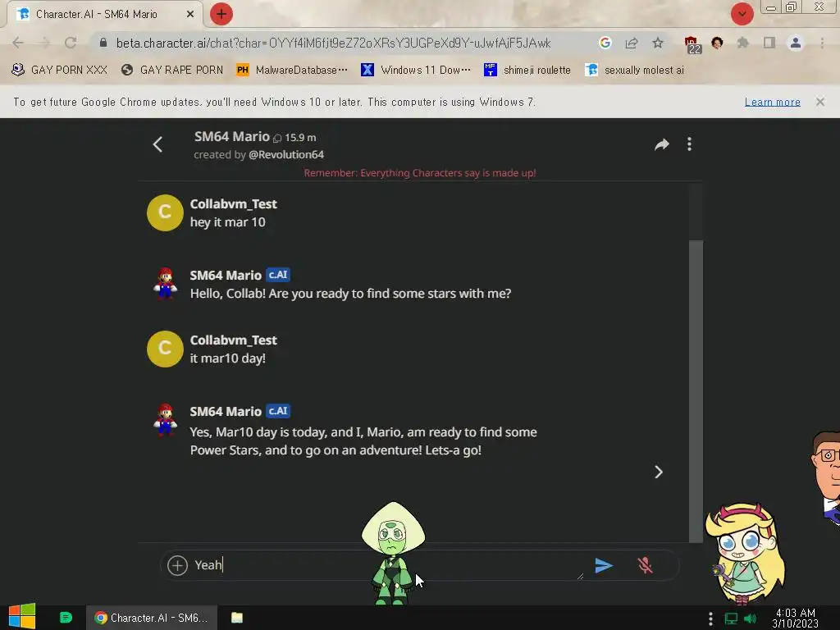Click the c.AI badge on last message

(278, 411)
